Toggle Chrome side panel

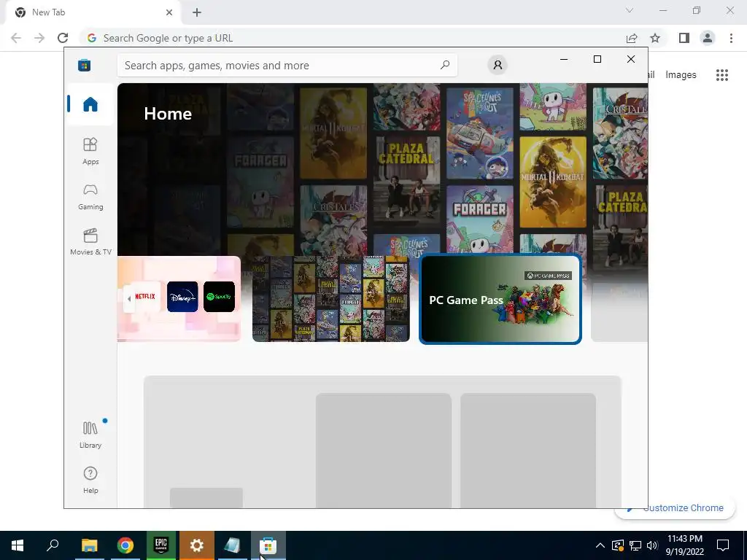pos(684,38)
